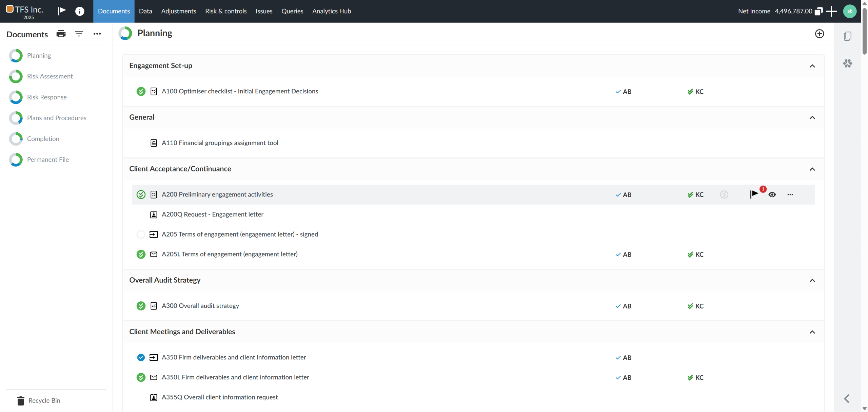The image size is (868, 412).
Task: Open the Analytics Hub tab
Action: pos(331,11)
